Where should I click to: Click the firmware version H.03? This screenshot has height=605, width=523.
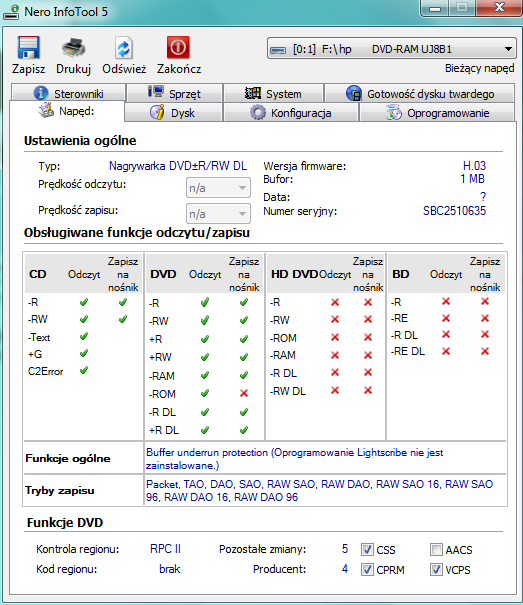coord(474,166)
